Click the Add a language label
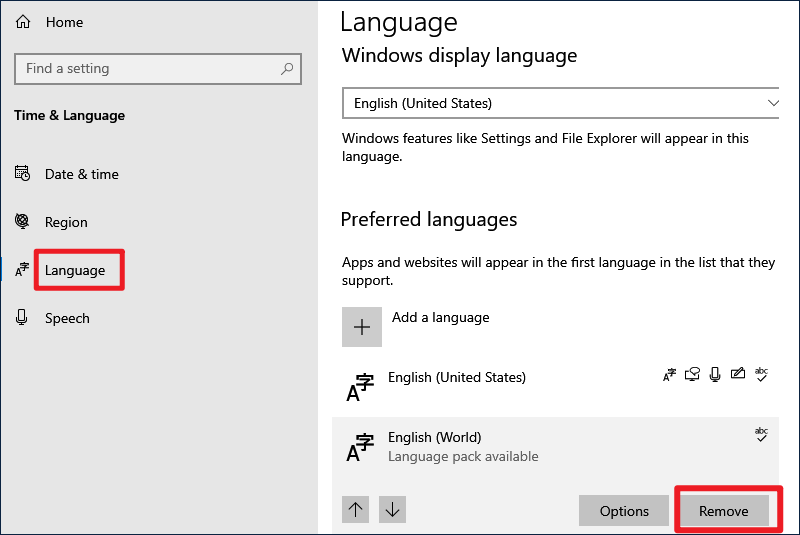Image resolution: width=800 pixels, height=535 pixels. click(x=440, y=317)
